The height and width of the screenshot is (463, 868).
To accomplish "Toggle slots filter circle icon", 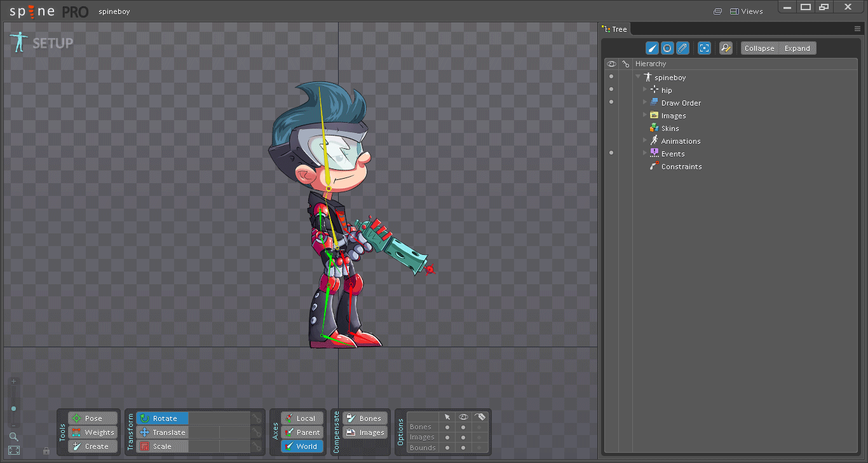I will (667, 48).
